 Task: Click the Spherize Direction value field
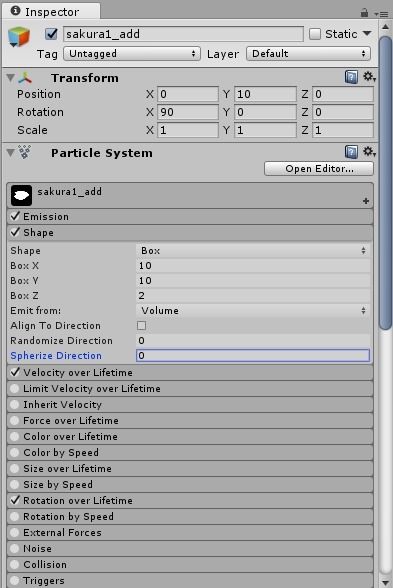click(253, 356)
